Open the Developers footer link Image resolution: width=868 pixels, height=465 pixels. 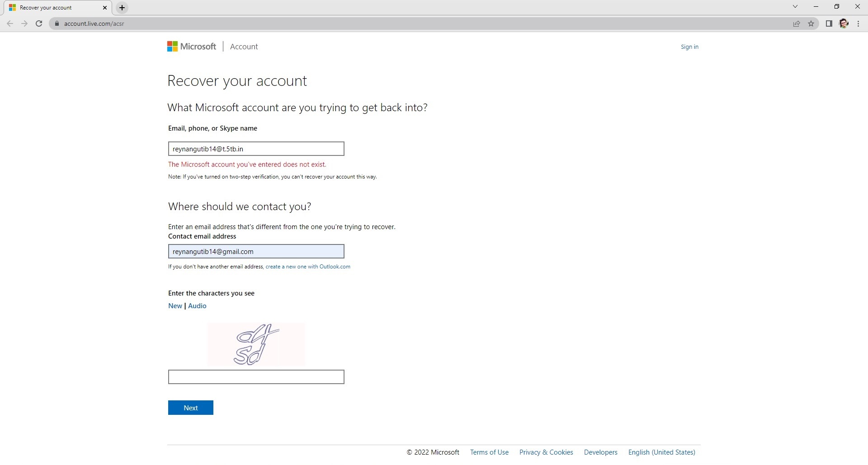coord(600,452)
